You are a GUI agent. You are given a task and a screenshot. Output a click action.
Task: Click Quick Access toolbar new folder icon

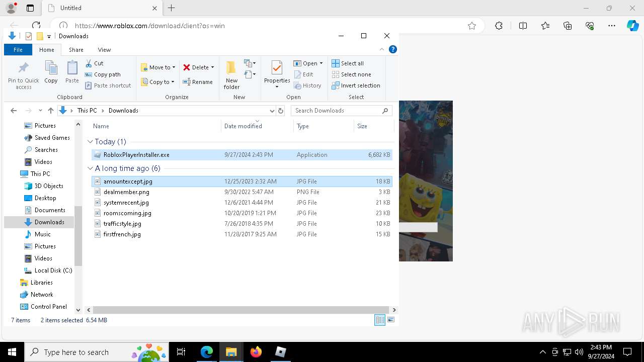[x=40, y=36]
